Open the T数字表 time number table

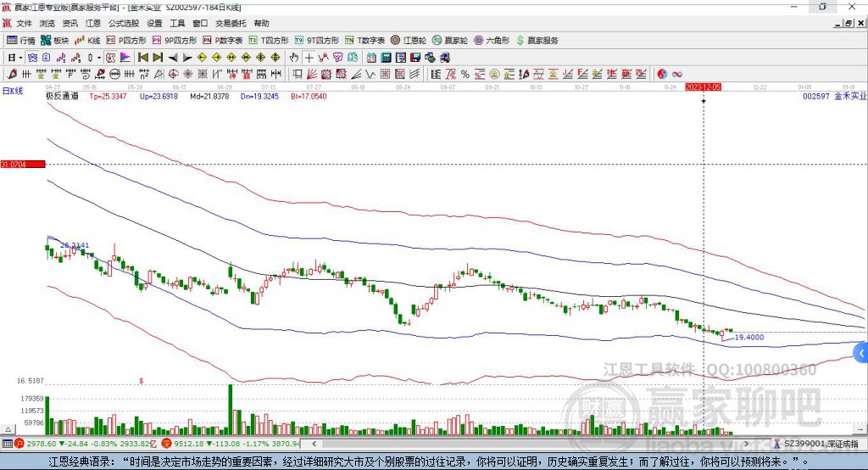click(364, 41)
